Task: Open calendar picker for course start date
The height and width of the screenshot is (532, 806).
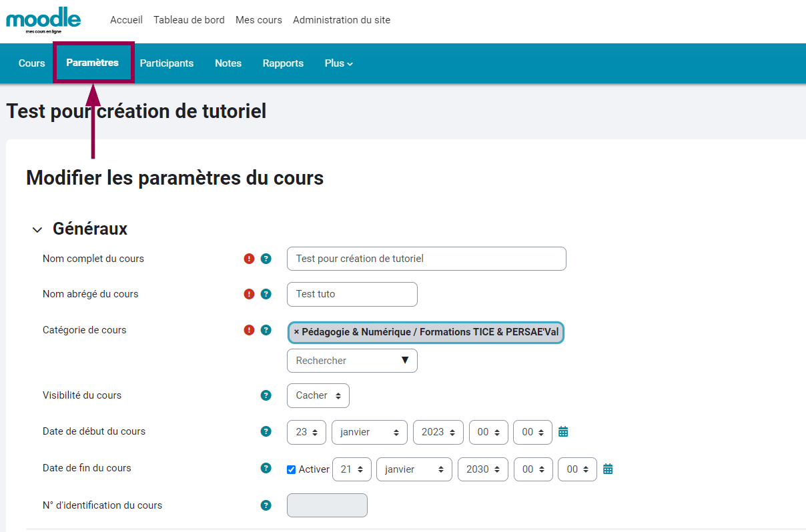Action: [x=563, y=432]
